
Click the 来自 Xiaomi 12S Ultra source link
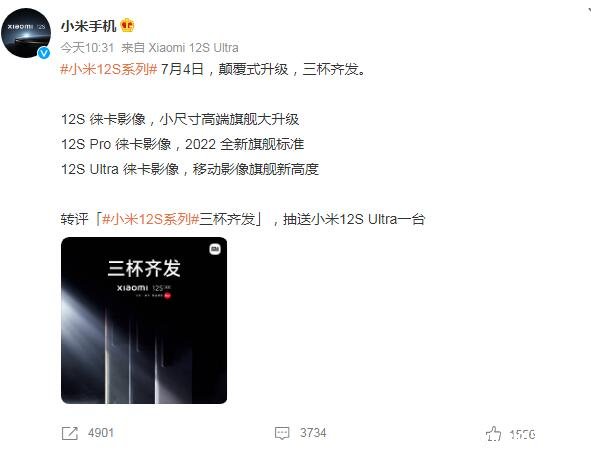click(180, 48)
